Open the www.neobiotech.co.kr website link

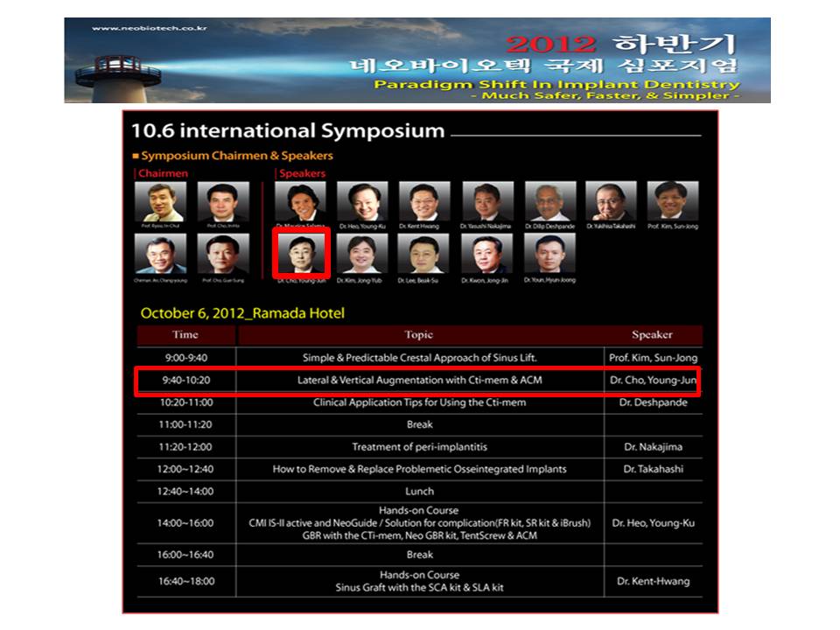tap(149, 28)
